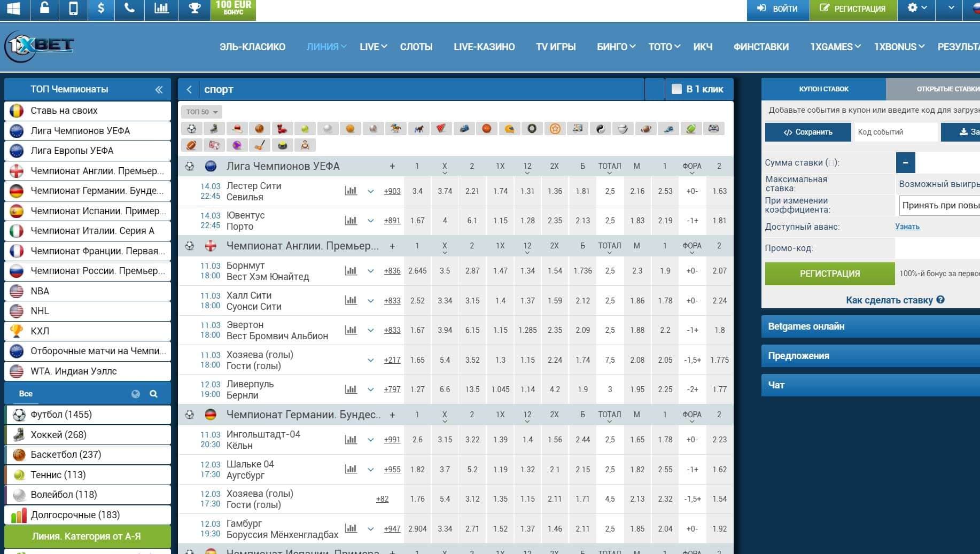Collapse ТОП Чемпионаты sidebar with double chevron
This screenshot has height=554, width=980.
pos(159,90)
